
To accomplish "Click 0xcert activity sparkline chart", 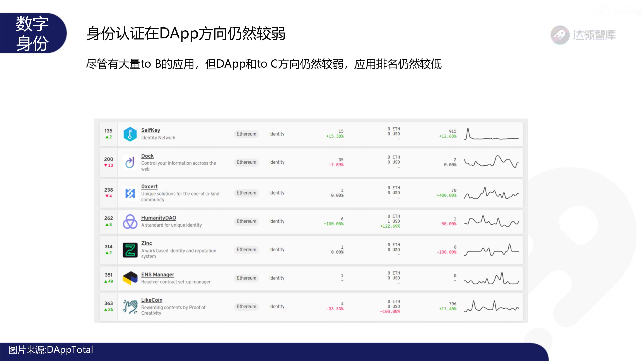I will coord(492,193).
